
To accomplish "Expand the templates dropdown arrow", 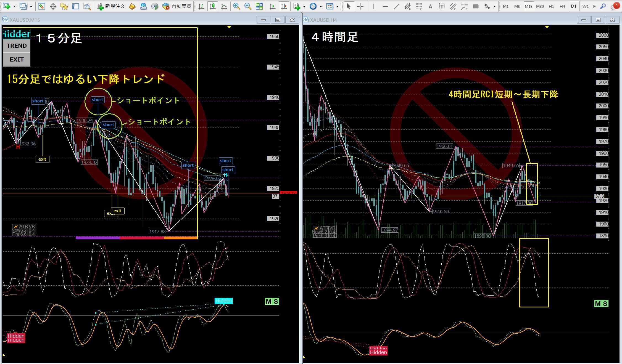I will coord(337,6).
